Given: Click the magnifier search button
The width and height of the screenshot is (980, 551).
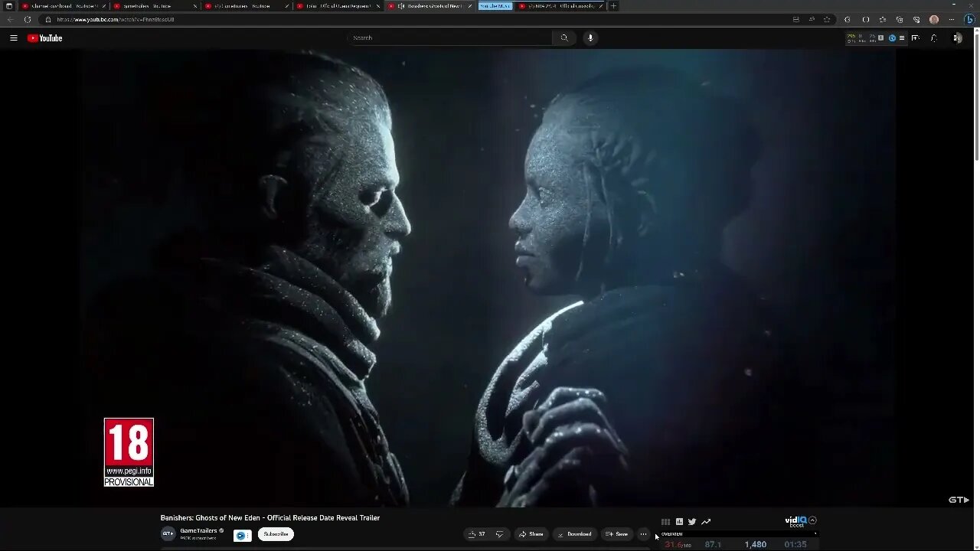Looking at the screenshot, I should (564, 37).
